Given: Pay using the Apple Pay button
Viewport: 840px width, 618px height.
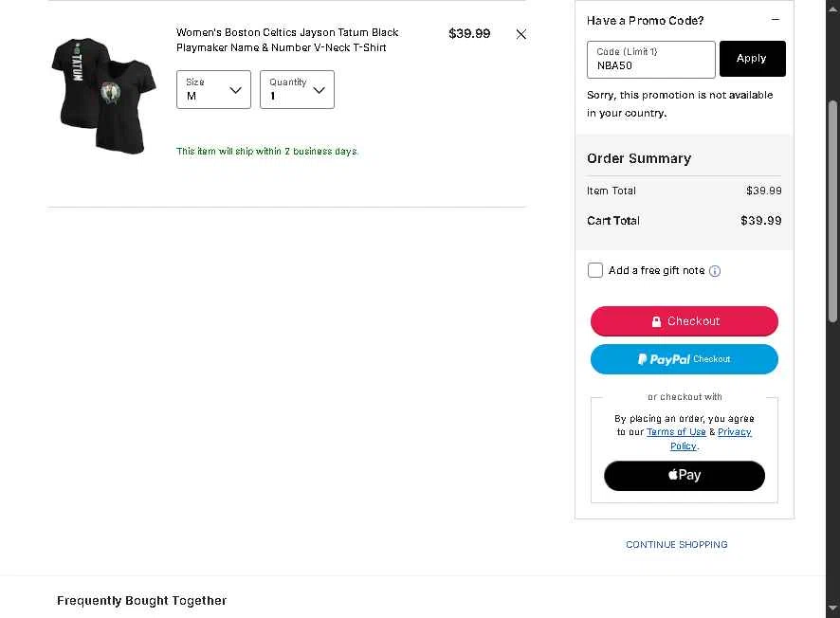Looking at the screenshot, I should (x=685, y=476).
